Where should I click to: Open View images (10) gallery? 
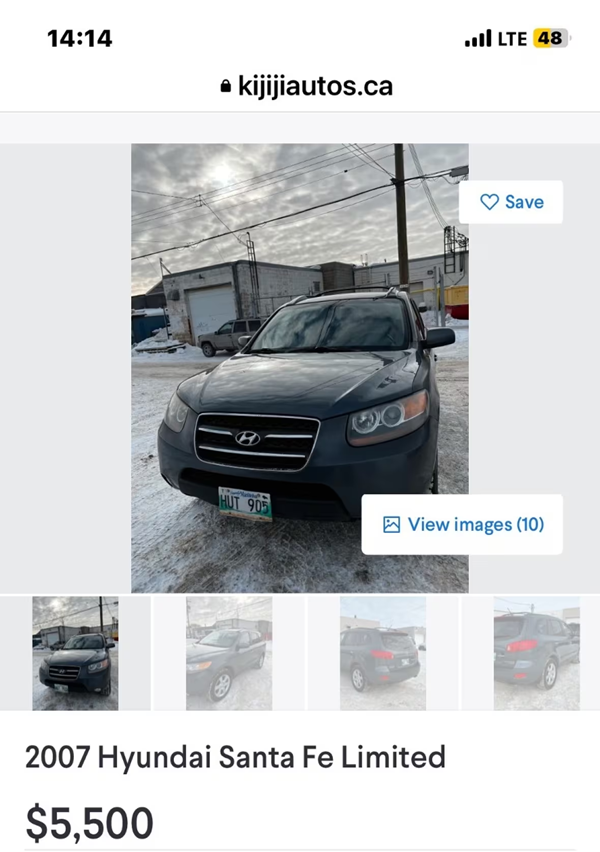[x=462, y=524]
